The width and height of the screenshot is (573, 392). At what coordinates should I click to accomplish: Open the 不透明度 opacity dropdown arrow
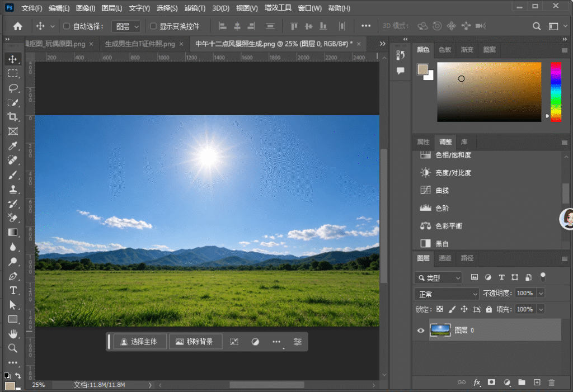541,293
